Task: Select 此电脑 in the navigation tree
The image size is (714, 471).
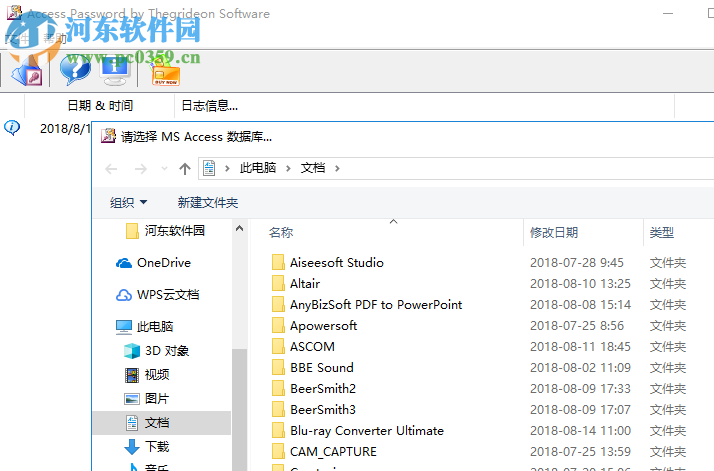Action: point(144,327)
